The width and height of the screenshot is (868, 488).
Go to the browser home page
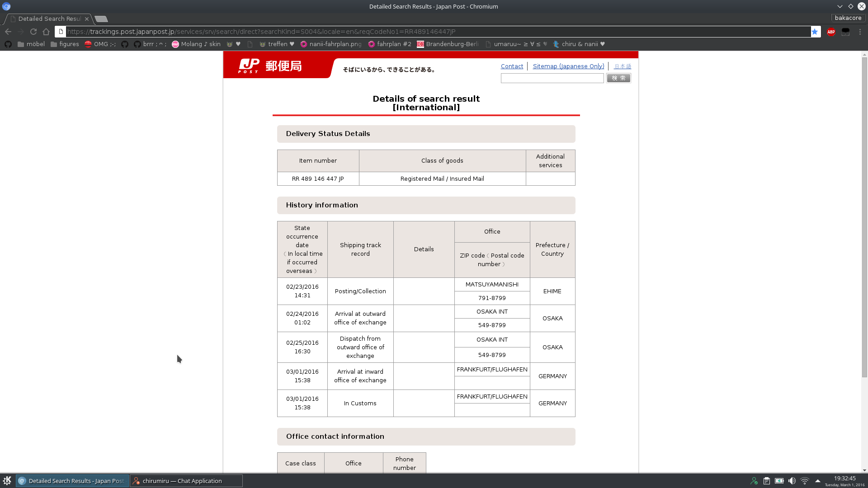point(46,32)
